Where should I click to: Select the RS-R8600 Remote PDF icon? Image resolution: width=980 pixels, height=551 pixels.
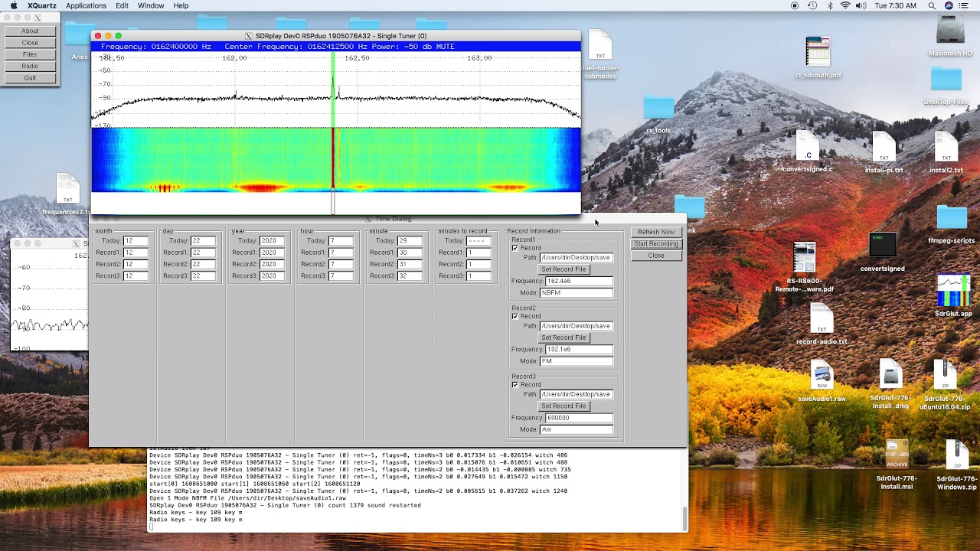click(x=805, y=257)
